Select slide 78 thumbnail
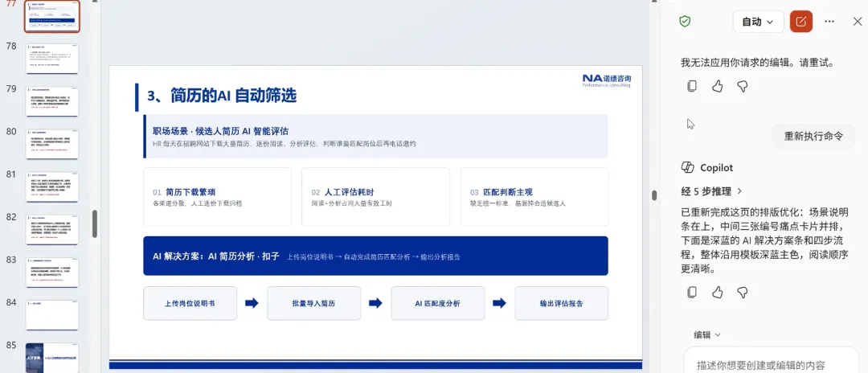 click(x=52, y=58)
